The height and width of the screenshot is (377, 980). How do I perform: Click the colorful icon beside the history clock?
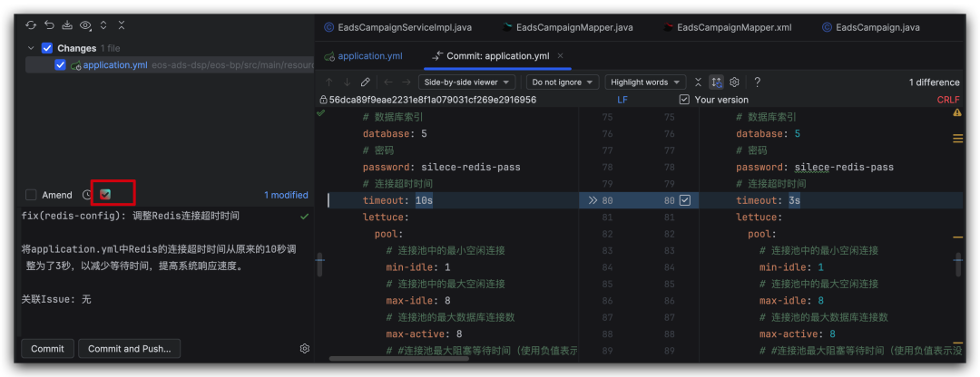[x=105, y=195]
